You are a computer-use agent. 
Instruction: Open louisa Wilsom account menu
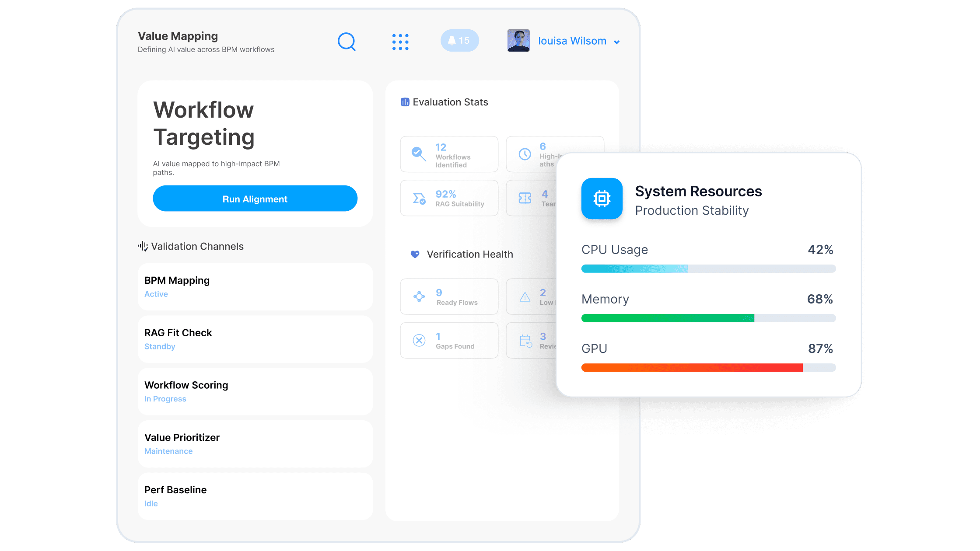tap(572, 41)
